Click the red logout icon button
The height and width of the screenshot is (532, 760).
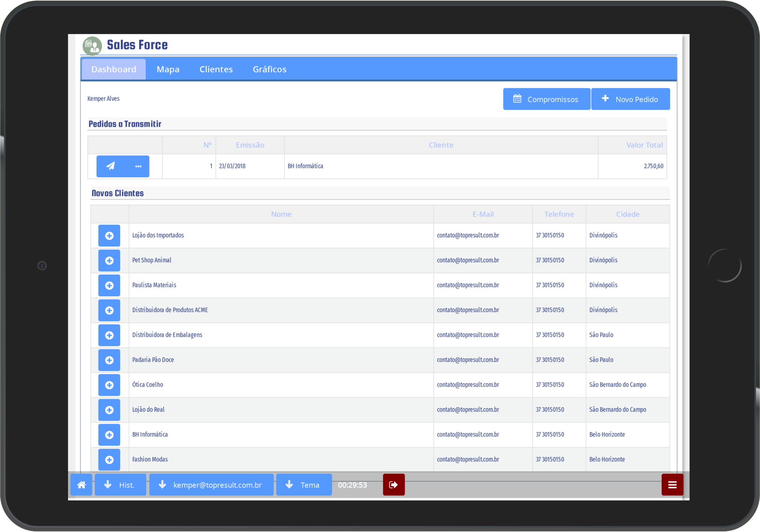(394, 485)
